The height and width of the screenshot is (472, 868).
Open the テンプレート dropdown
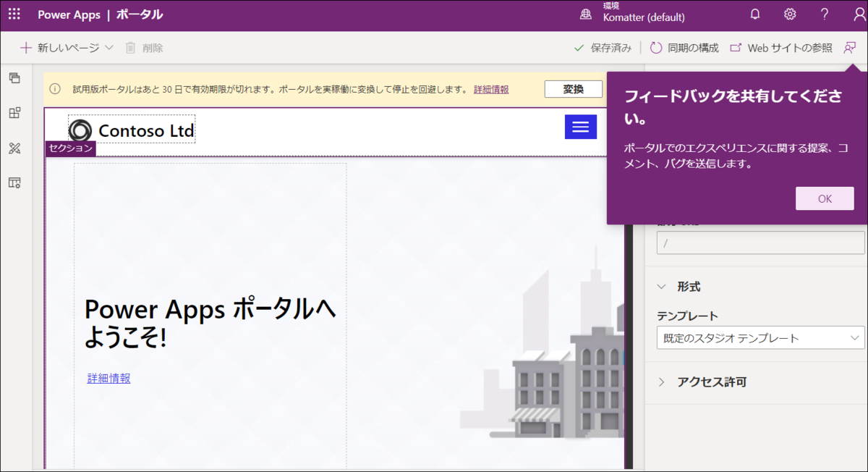760,338
